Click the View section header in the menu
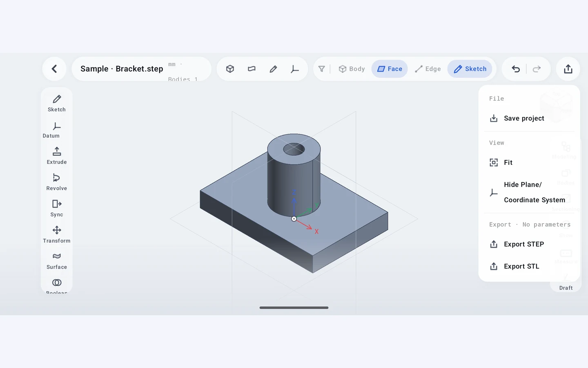 (497, 143)
